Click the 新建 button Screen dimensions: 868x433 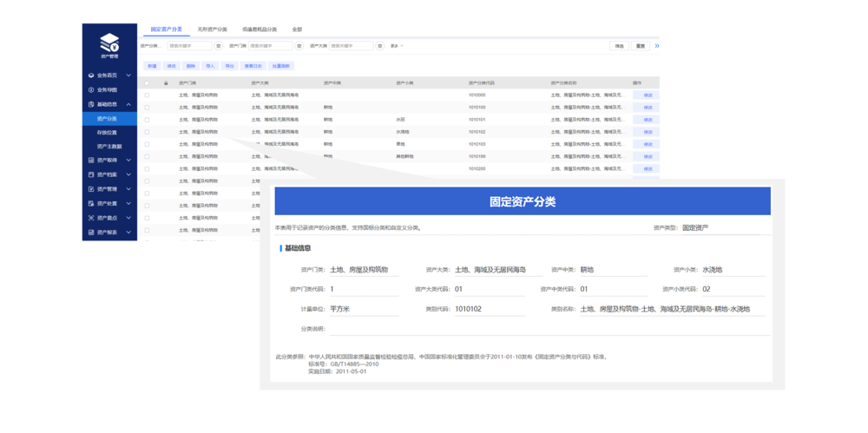click(152, 66)
